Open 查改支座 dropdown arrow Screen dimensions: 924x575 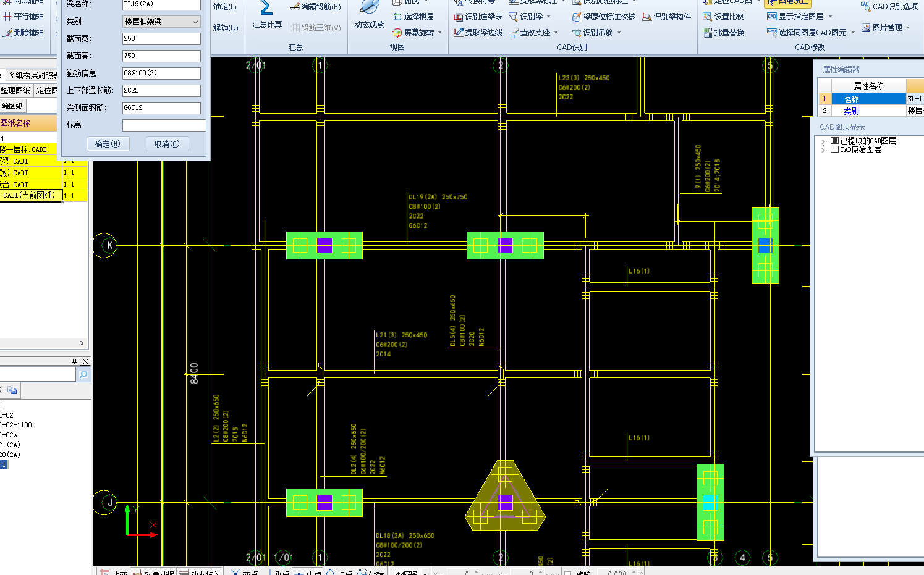556,33
